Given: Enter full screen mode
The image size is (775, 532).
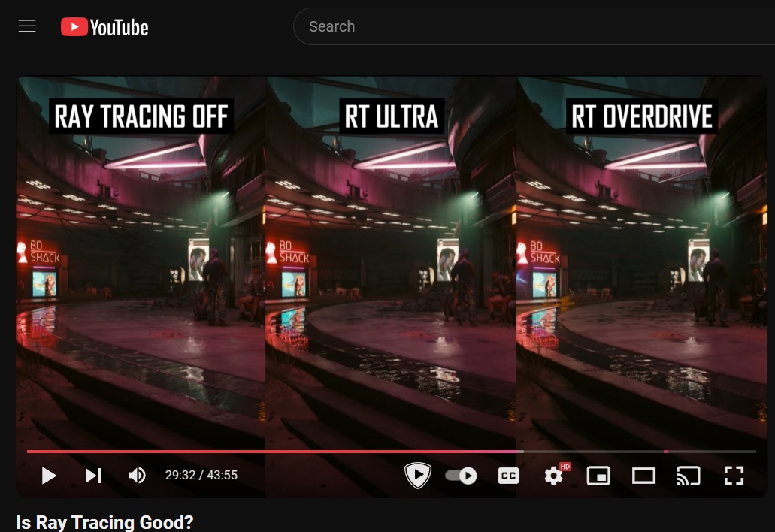Looking at the screenshot, I should point(734,476).
